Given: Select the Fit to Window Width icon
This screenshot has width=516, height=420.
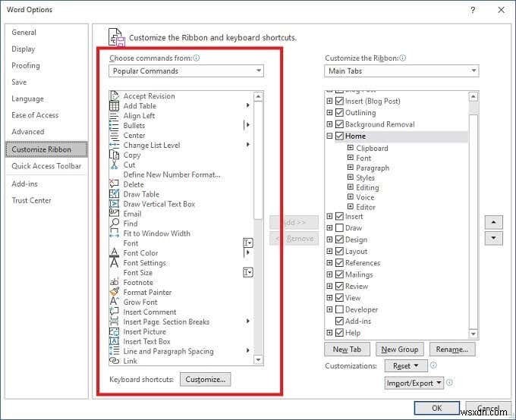Looking at the screenshot, I should [x=114, y=234].
